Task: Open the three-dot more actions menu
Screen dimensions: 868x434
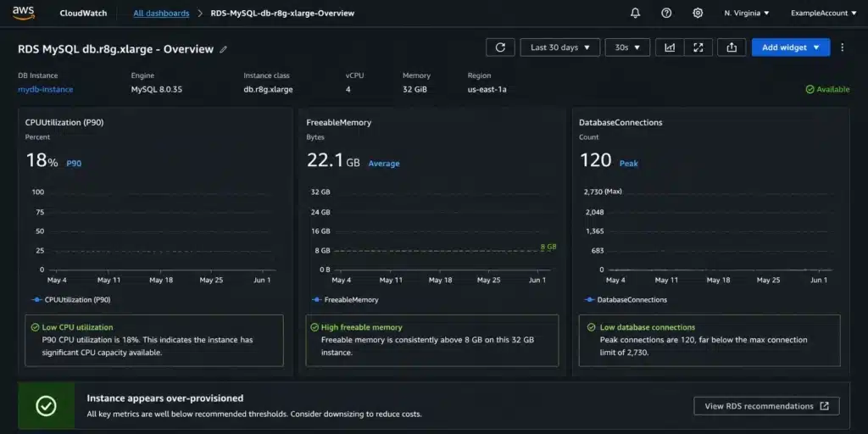Action: (843, 47)
